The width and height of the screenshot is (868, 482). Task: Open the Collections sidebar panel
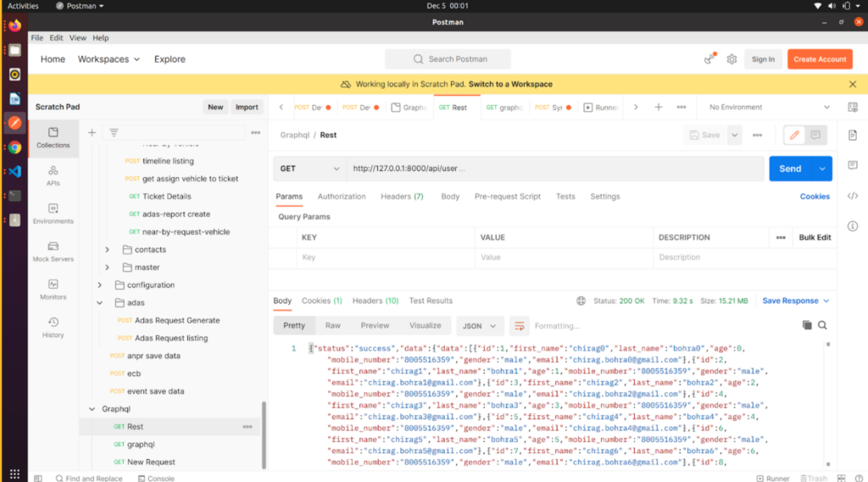(53, 138)
